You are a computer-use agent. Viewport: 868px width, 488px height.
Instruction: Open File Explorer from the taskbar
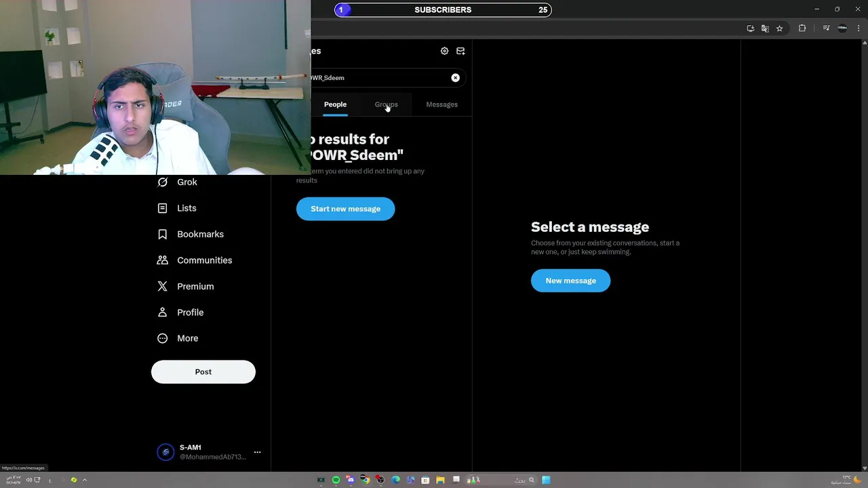440,480
